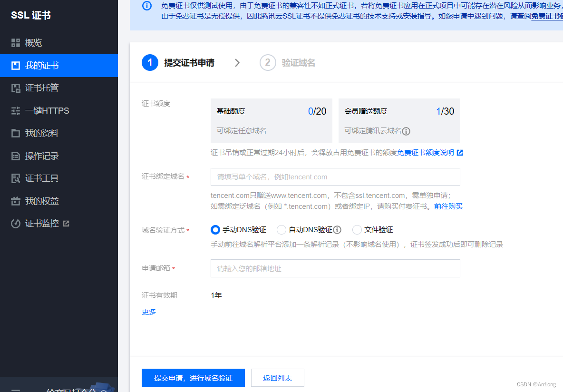Click the info icon beside 可绑定腾讯云域名
563x392 pixels.
point(406,131)
